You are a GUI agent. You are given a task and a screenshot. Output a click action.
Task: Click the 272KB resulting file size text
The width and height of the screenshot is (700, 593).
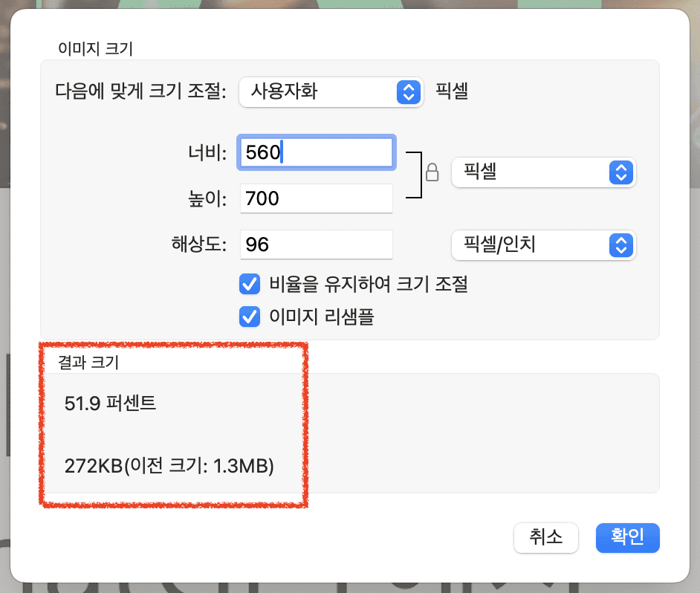coord(169,467)
